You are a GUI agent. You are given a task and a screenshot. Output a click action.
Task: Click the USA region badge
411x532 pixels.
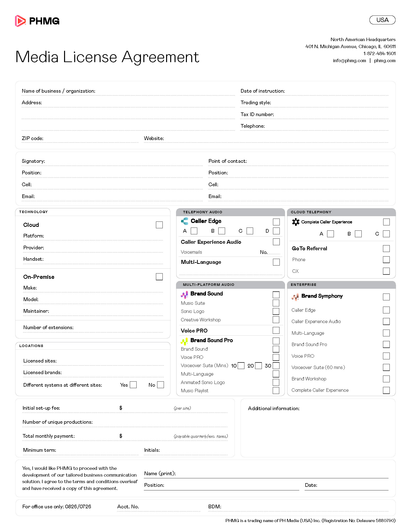382,20
